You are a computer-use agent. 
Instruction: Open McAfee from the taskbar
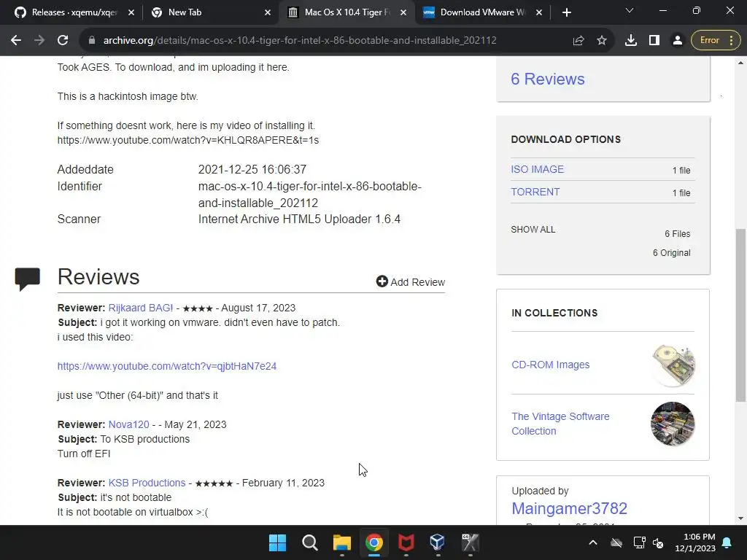coord(406,542)
